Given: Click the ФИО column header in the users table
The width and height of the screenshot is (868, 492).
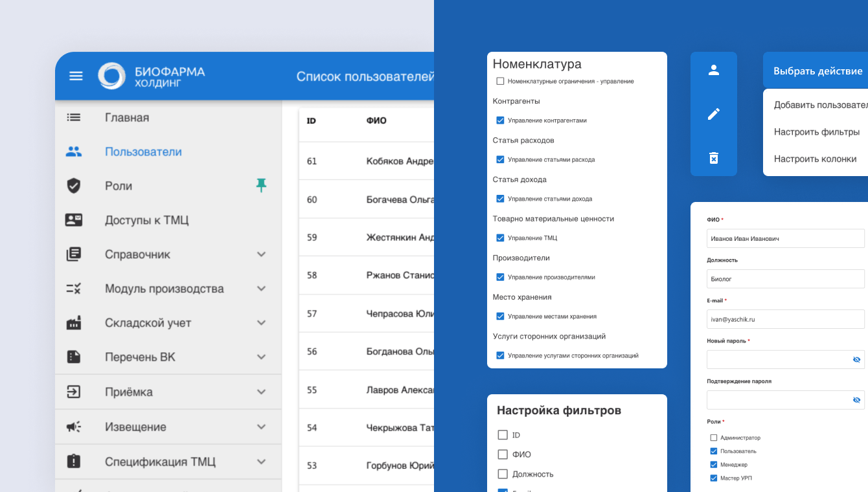Looking at the screenshot, I should click(x=376, y=120).
